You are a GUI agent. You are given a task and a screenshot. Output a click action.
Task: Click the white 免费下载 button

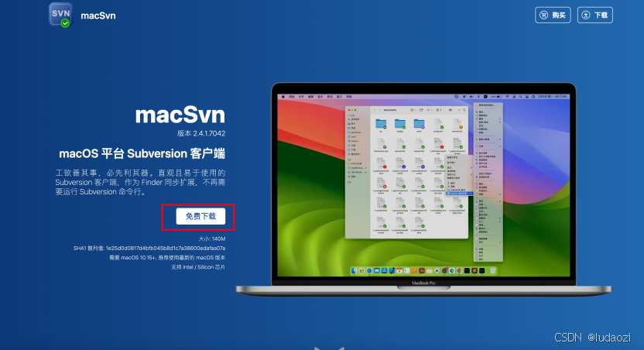point(200,216)
